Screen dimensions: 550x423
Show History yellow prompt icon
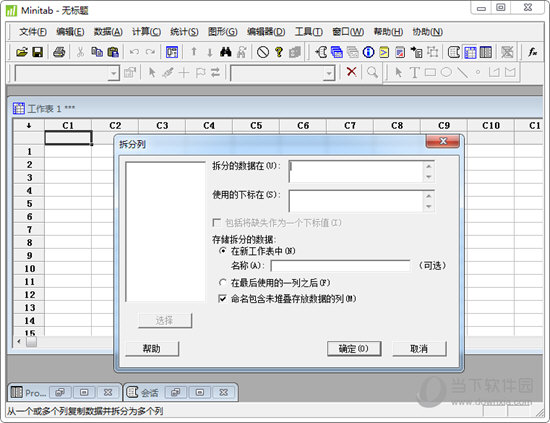[x=384, y=52]
